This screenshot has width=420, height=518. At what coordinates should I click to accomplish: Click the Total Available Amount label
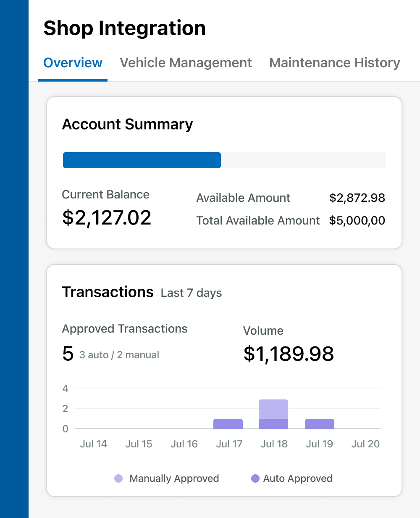click(x=258, y=220)
